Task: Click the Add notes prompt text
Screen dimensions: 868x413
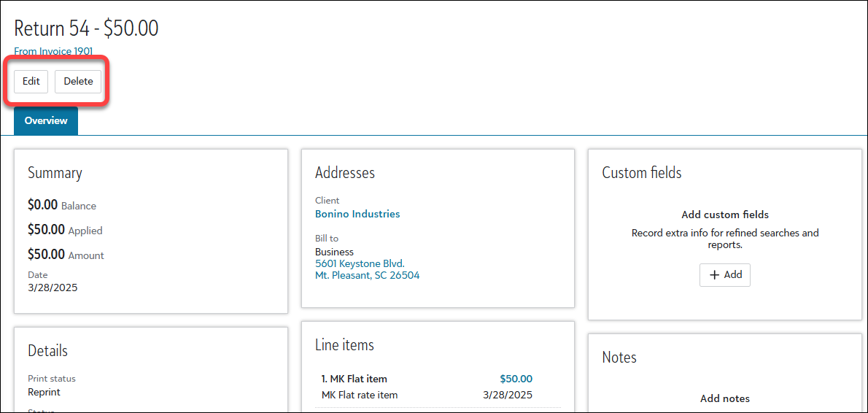Action: coord(724,399)
